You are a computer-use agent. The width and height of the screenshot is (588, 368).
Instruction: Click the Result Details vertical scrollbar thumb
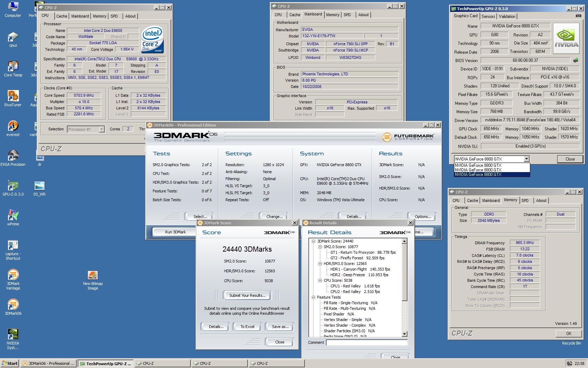[405, 272]
